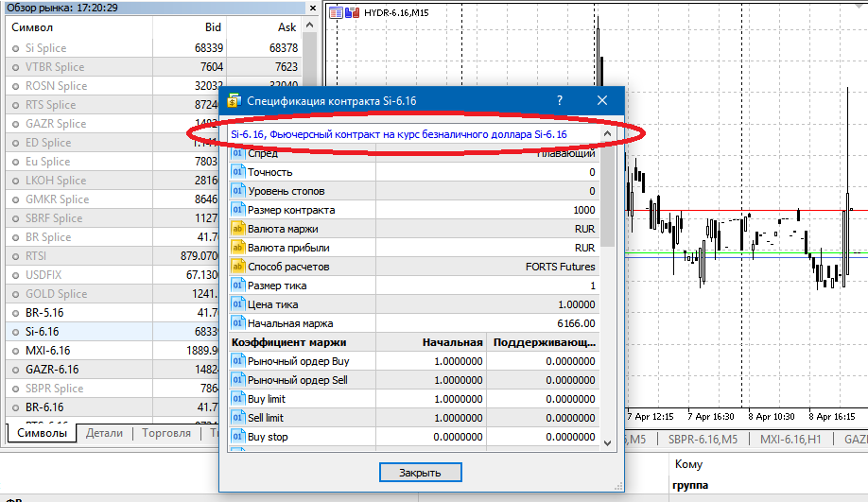868x502 pixels.
Task: Click the symbol dot icon for Si Splice
Action: point(15,49)
